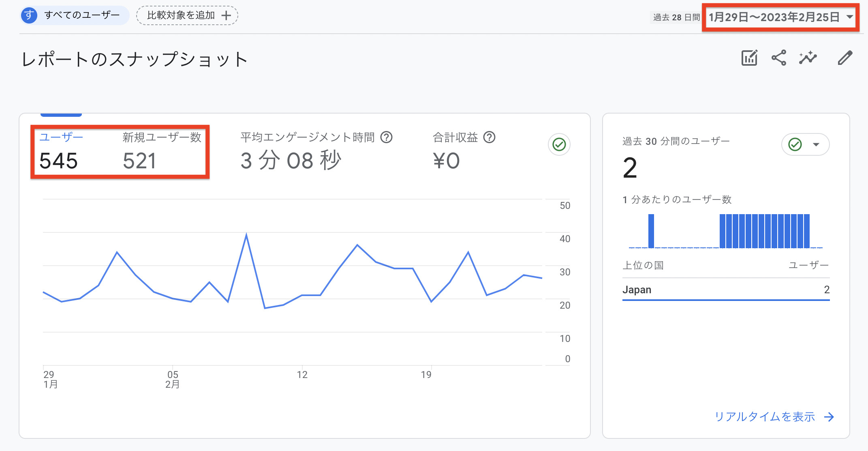The image size is (868, 451).
Task: Open the Insights sparkline icon
Action: coord(808,58)
